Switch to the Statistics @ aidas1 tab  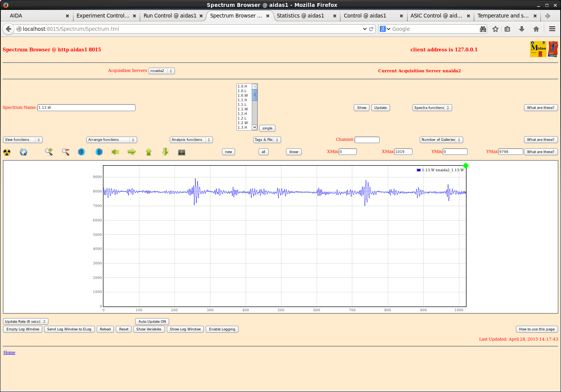coord(300,16)
